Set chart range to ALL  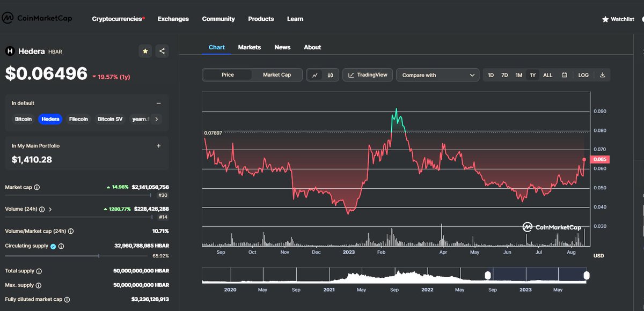click(x=547, y=75)
